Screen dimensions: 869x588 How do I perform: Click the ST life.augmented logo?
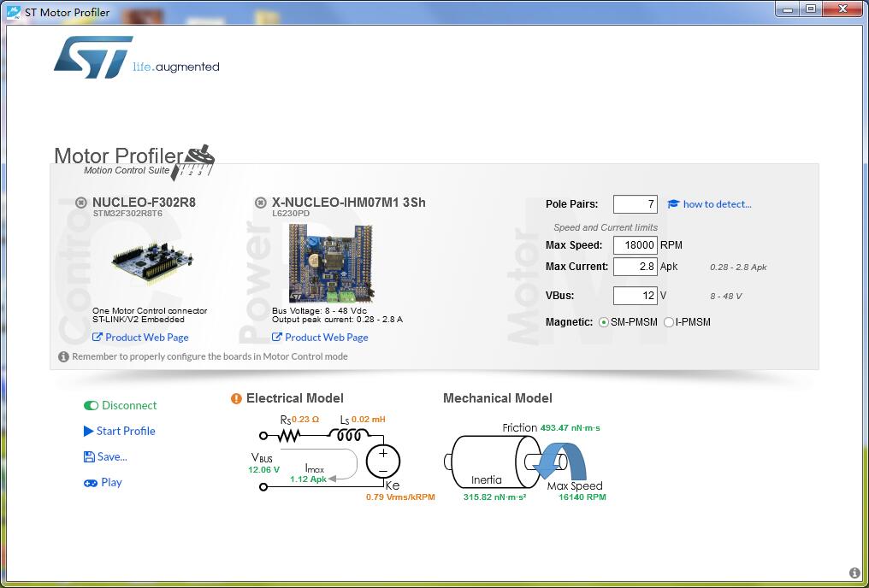136,57
